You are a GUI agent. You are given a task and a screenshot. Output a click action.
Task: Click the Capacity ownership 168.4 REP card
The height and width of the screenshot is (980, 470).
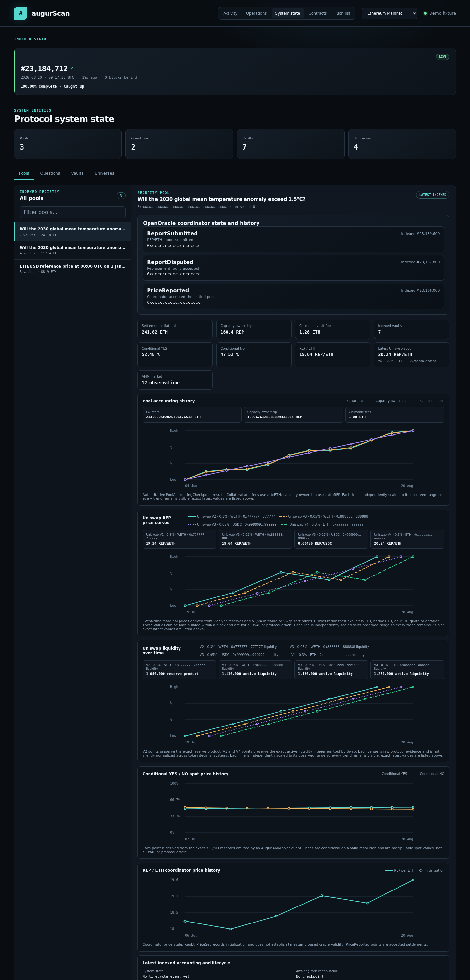[x=254, y=330]
